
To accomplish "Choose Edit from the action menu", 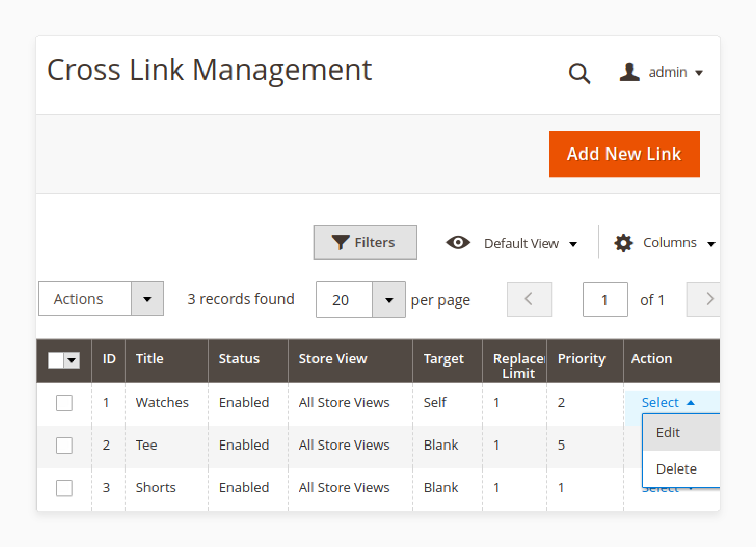I will pyautogui.click(x=682, y=433).
